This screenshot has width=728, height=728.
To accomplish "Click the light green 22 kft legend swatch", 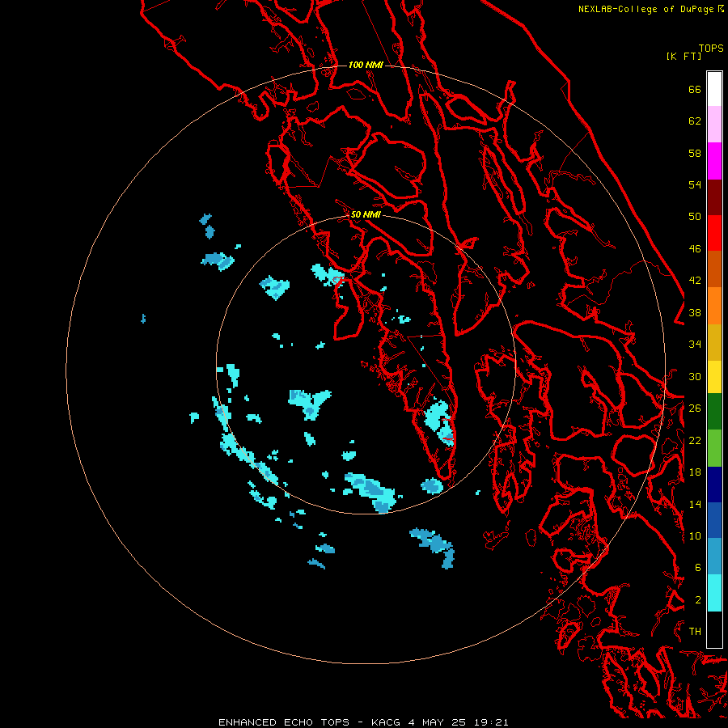I will click(714, 448).
